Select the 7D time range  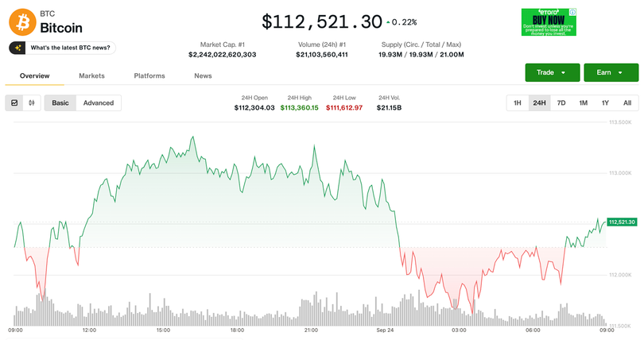(561, 102)
